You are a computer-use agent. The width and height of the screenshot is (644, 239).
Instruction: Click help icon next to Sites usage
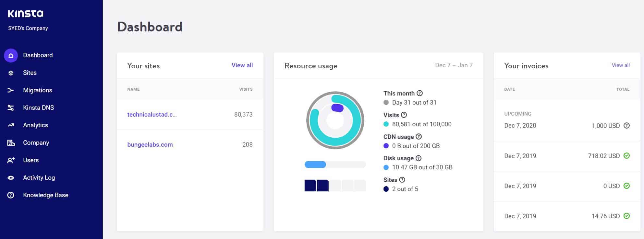coord(402,180)
